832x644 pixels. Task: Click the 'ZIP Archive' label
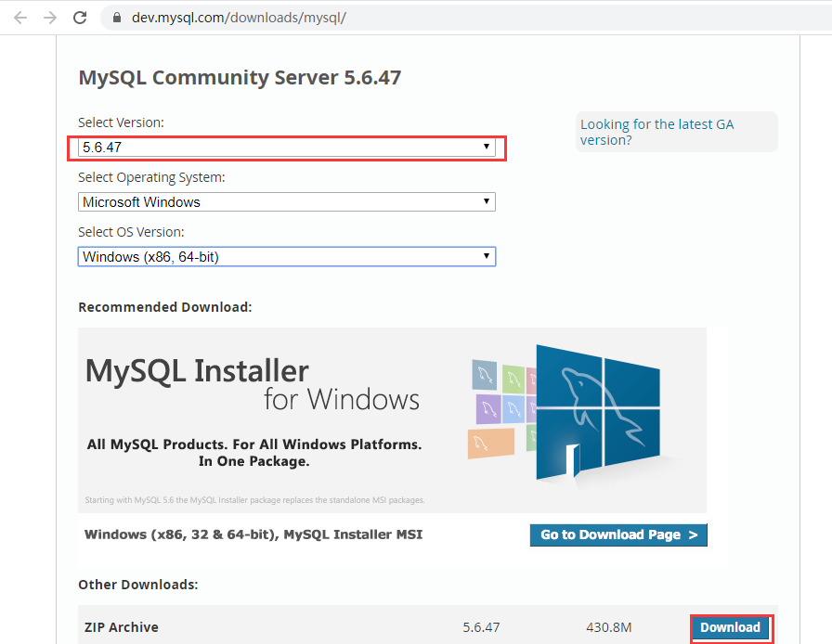tap(122, 627)
